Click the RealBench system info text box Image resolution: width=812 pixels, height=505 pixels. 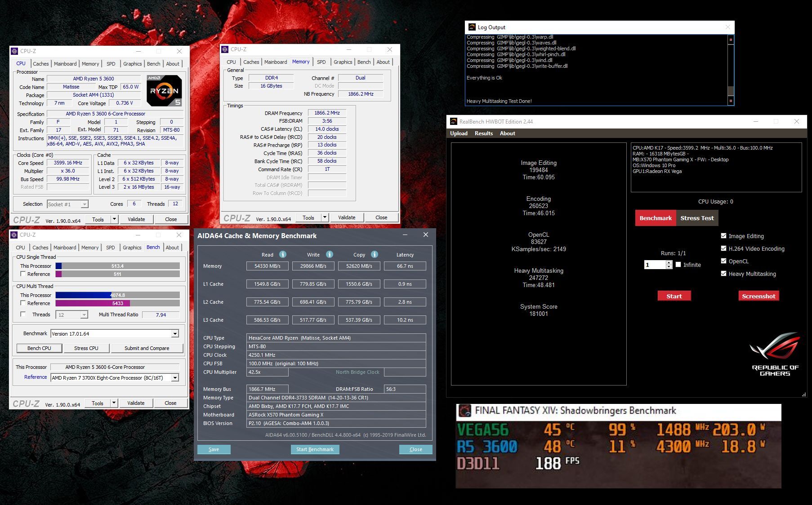pyautogui.click(x=716, y=167)
